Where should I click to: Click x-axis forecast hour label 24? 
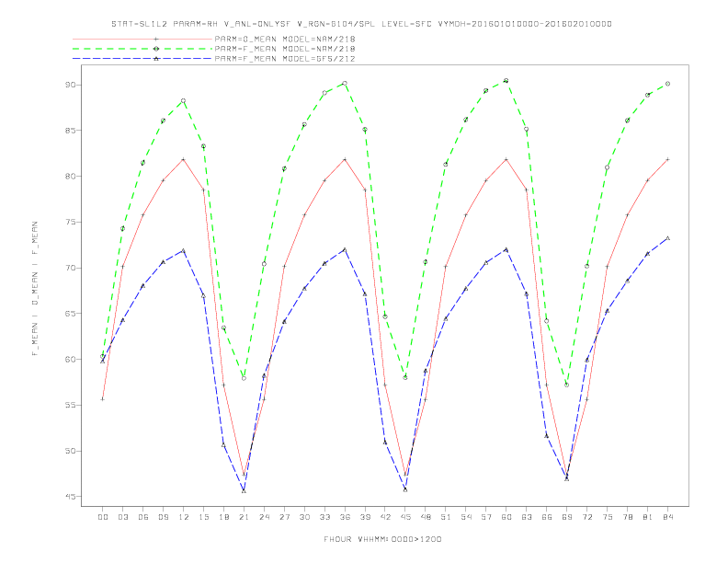264,517
